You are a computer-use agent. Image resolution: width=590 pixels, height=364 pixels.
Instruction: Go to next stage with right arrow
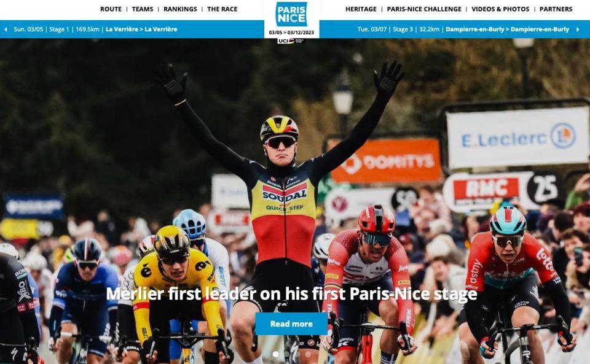[578, 29]
